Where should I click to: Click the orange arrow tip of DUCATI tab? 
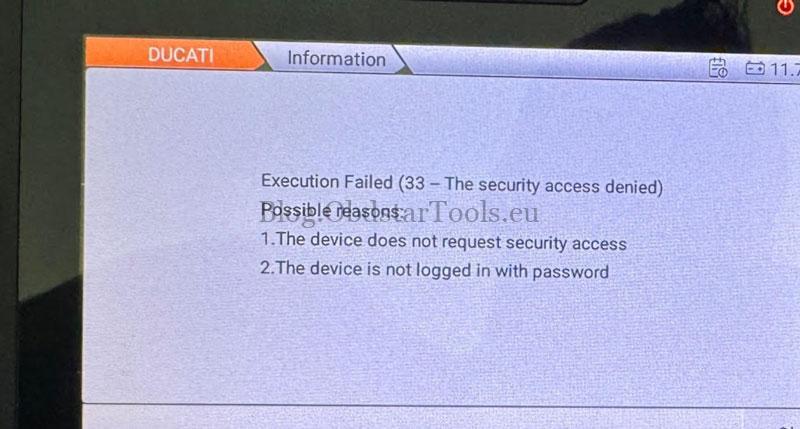click(258, 56)
